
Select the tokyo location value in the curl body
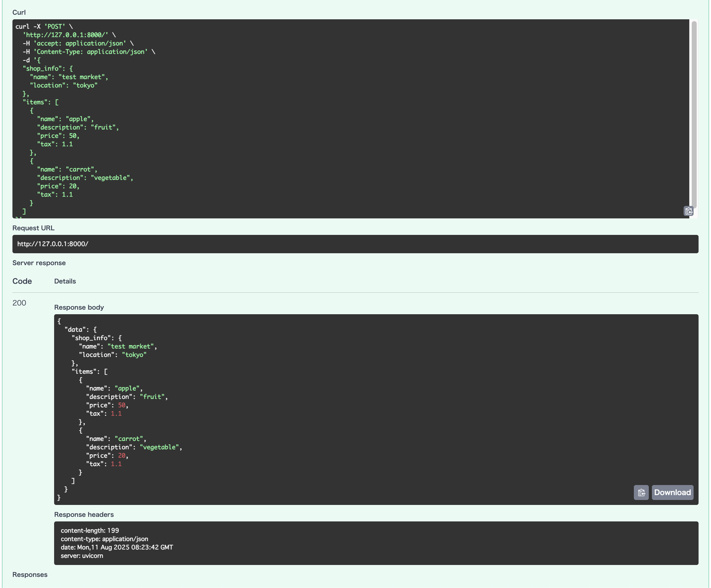(x=85, y=85)
